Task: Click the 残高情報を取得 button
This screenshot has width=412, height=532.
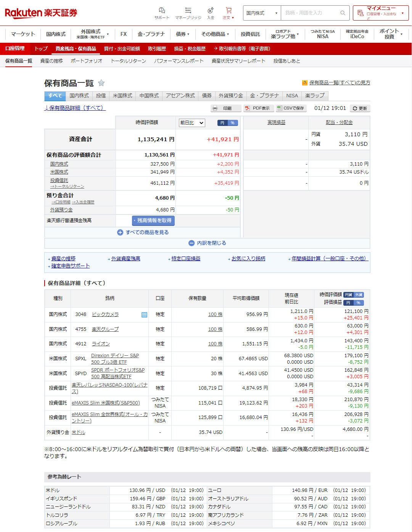Action: coord(153,221)
